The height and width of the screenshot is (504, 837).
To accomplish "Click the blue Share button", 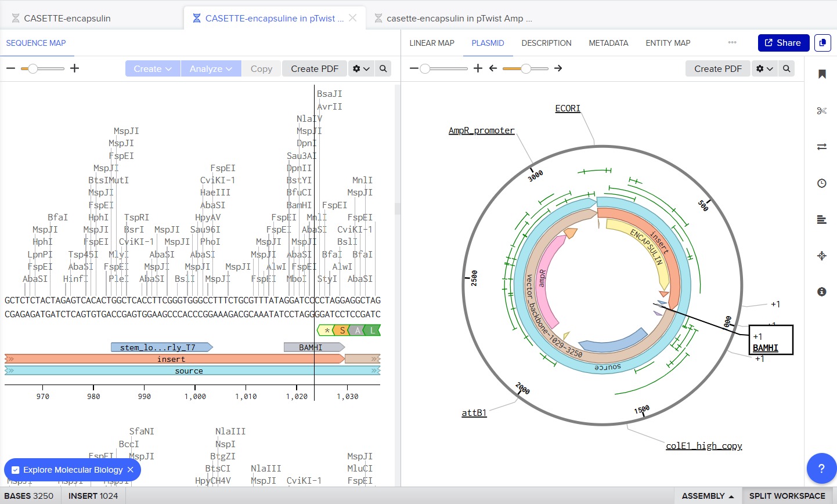I will [x=782, y=43].
